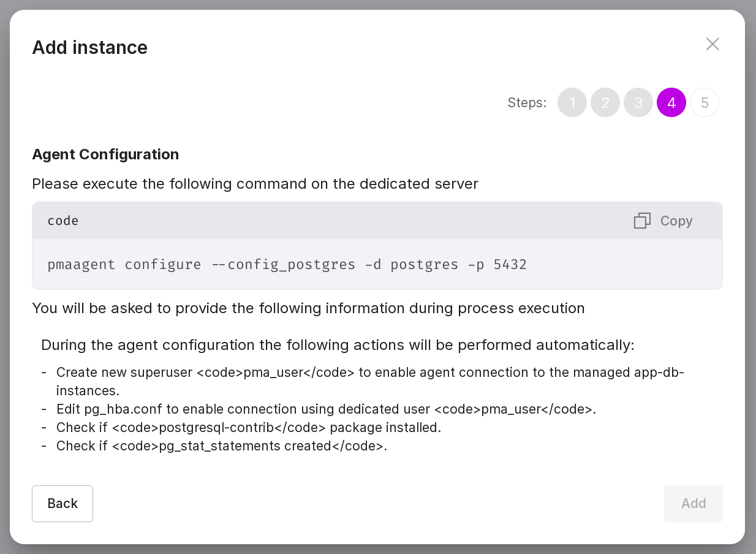Click the 'Steps:' label
The width and height of the screenshot is (756, 554).
click(x=526, y=103)
